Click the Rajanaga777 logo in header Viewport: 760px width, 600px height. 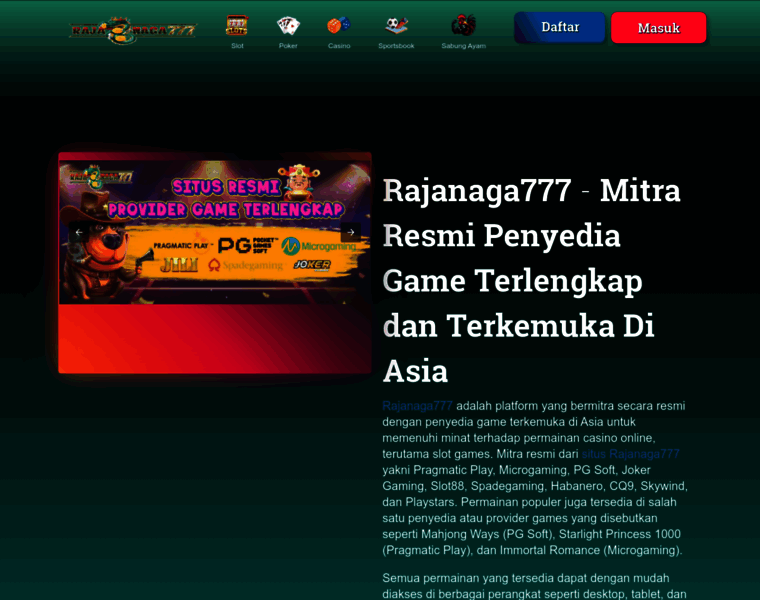coord(132,31)
